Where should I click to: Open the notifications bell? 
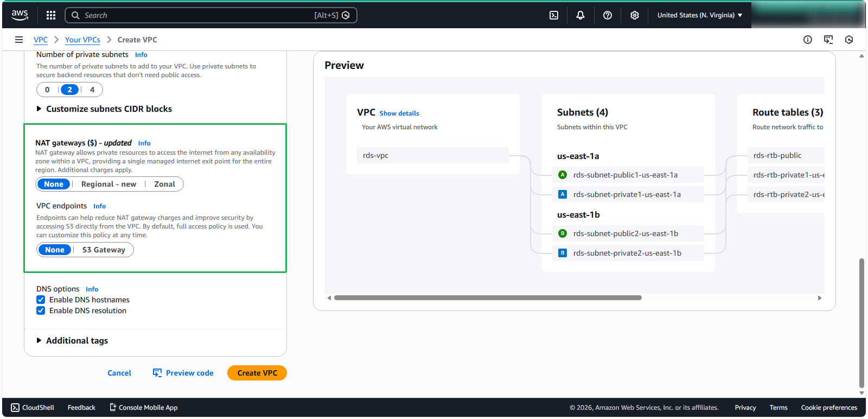[x=580, y=15]
